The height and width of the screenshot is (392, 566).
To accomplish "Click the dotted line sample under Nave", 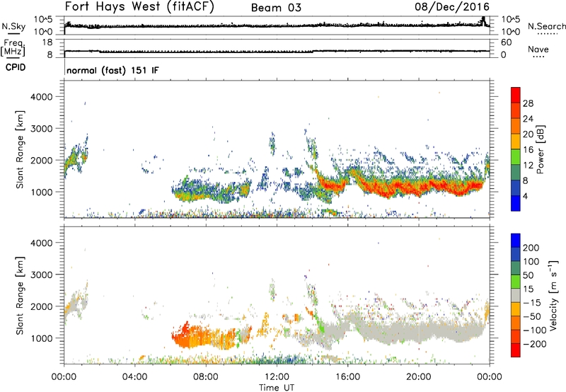I will pos(538,57).
